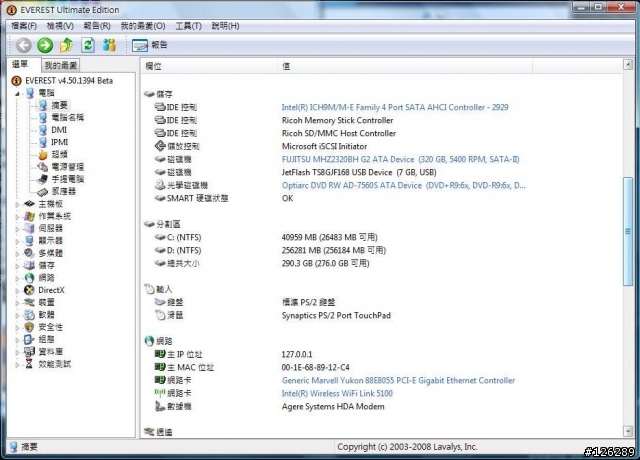This screenshot has width=640, height=460.
Task: Select the 多媒體 multimedia icon in tree
Action: tap(29, 253)
